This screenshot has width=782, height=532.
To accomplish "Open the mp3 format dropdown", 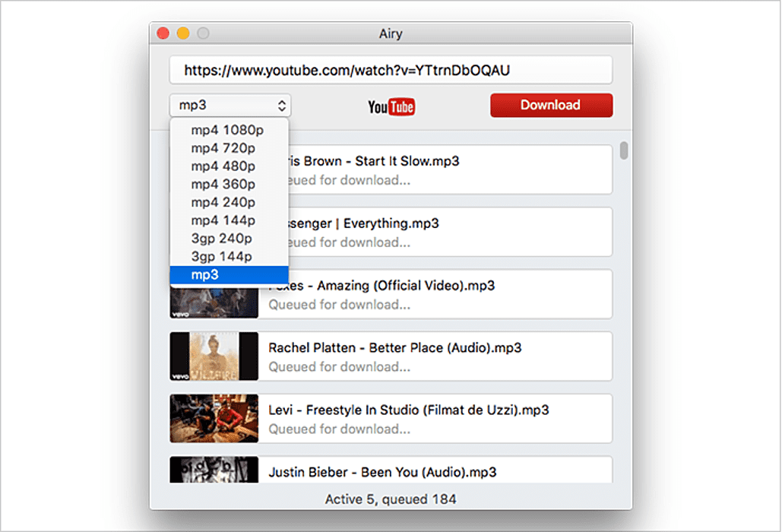I will click(x=230, y=105).
